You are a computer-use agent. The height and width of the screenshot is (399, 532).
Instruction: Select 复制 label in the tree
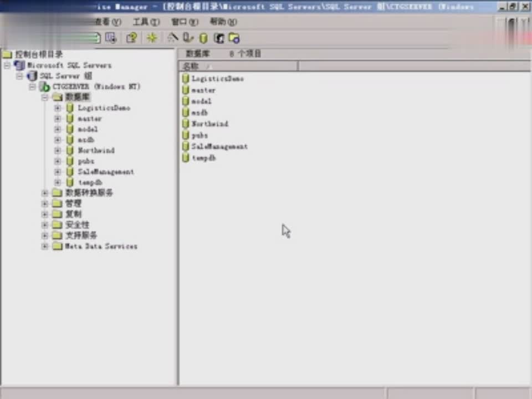tap(74, 214)
